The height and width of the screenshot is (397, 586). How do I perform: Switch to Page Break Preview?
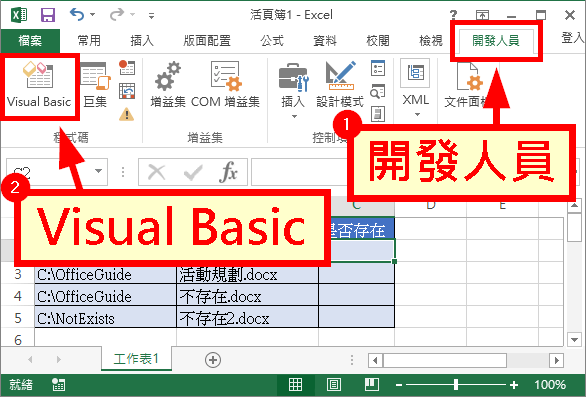point(371,384)
